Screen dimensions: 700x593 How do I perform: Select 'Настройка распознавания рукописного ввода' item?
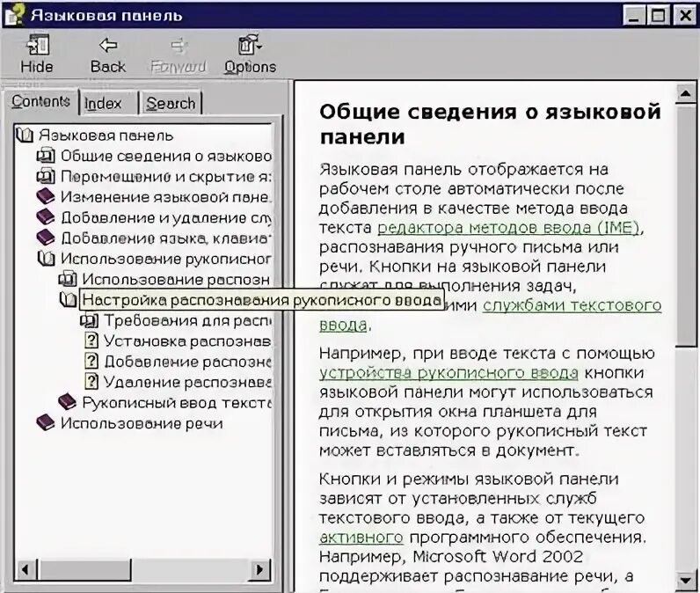pyautogui.click(x=262, y=300)
